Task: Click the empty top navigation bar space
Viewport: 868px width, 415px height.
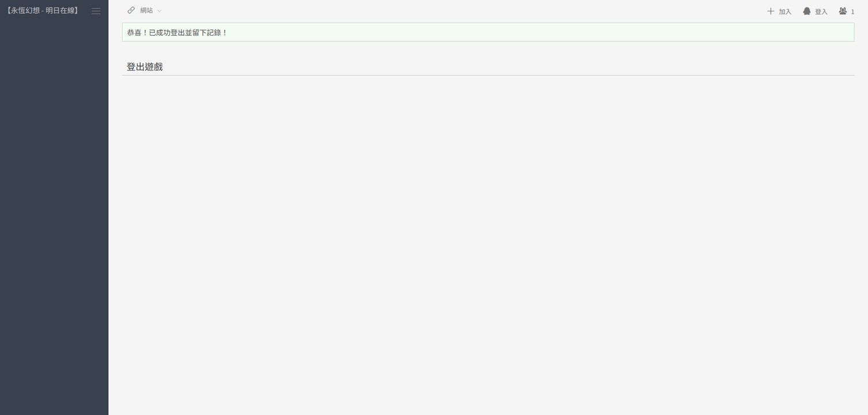Action: 461,11
